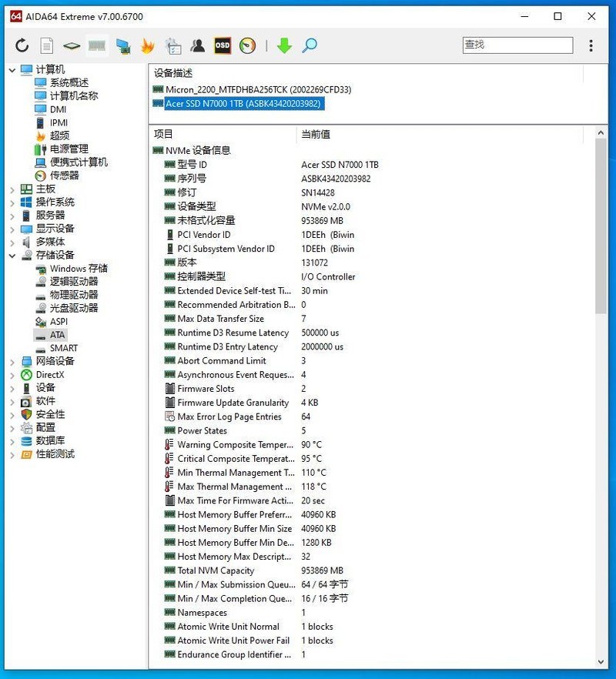The width and height of the screenshot is (616, 679).
Task: Click the user audit icon in toolbar
Action: [x=197, y=45]
